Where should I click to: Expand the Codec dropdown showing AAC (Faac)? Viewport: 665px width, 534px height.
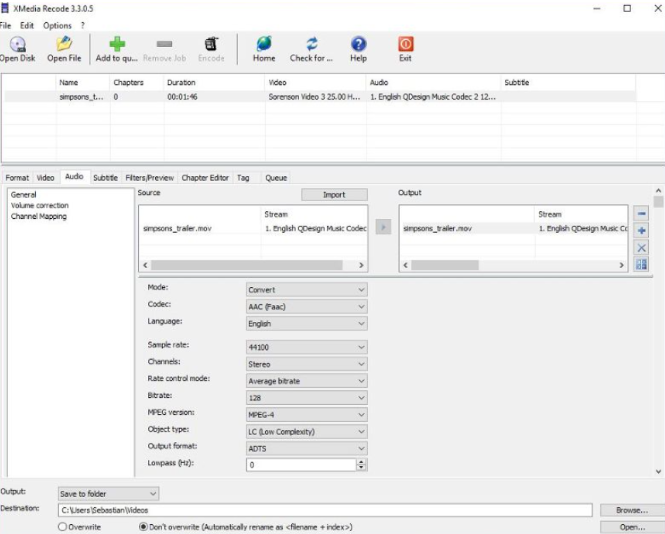306,307
